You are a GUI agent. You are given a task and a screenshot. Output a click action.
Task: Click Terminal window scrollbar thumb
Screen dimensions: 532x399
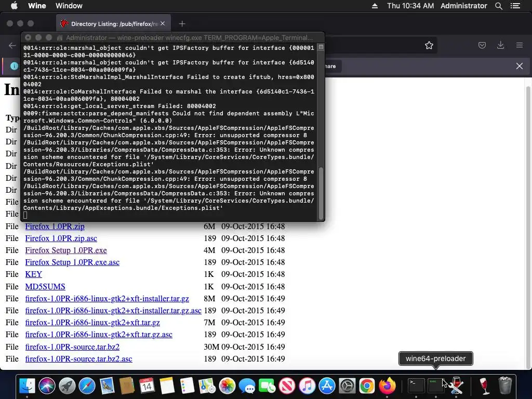coord(321,193)
